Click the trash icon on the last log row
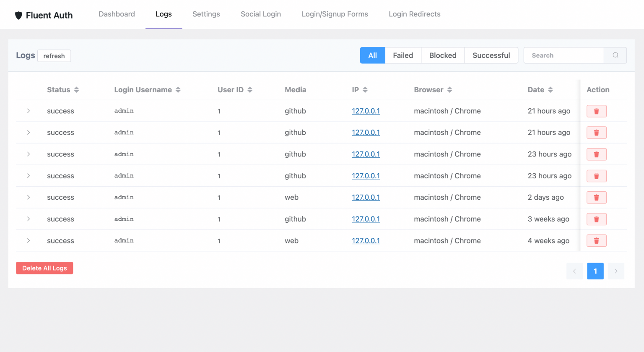644x352 pixels. point(596,240)
